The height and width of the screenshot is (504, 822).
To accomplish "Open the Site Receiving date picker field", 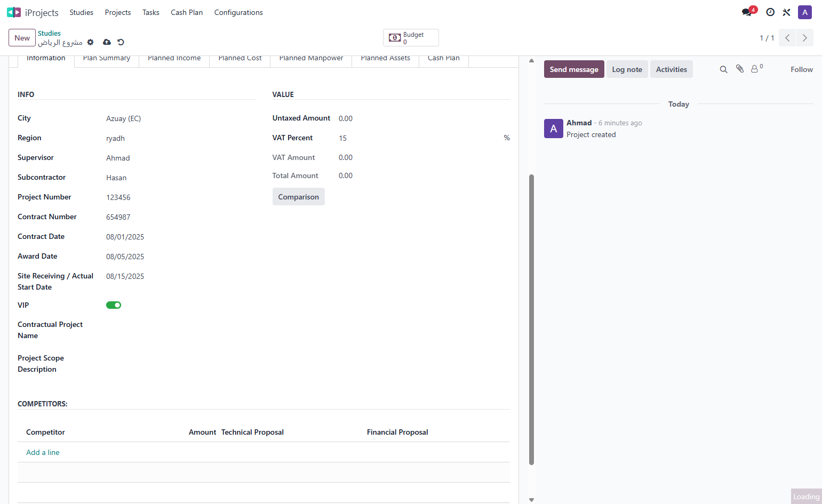I will (x=180, y=276).
